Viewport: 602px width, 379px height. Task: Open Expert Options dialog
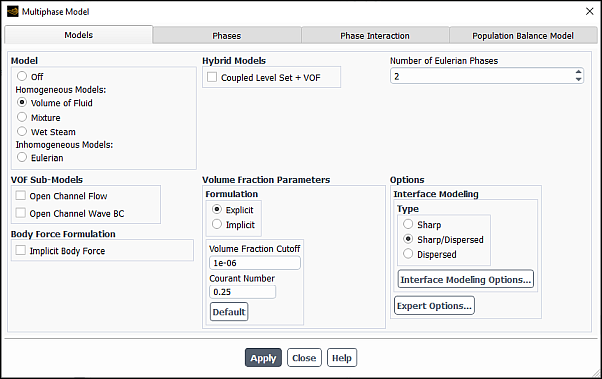pyautogui.click(x=434, y=306)
